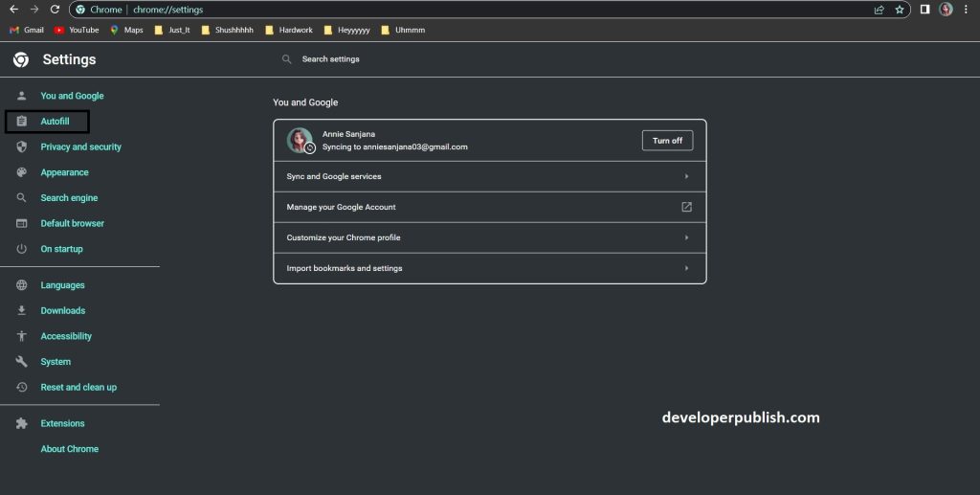Viewport: 980px width, 495px height.
Task: Click the wrench icon for System
Action: click(x=21, y=361)
